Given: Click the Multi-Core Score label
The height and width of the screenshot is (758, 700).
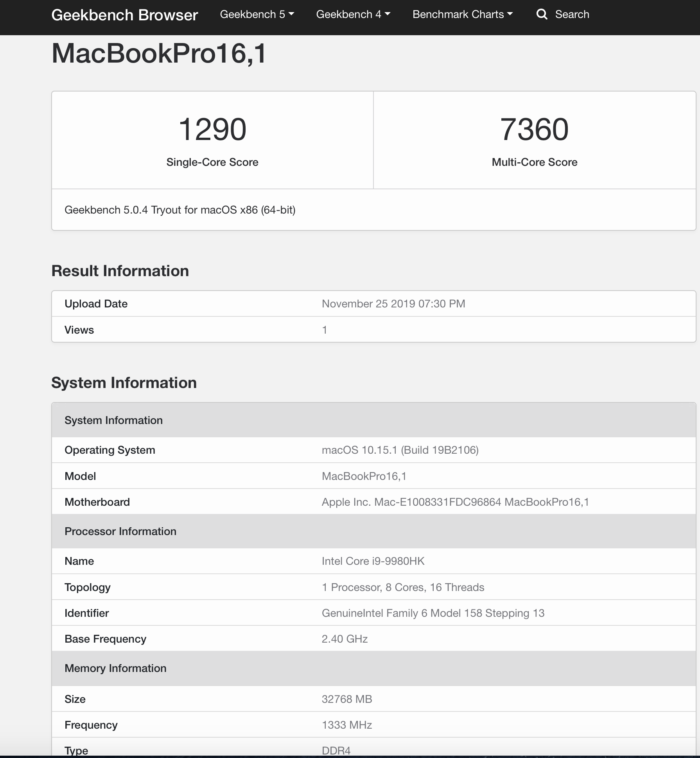Looking at the screenshot, I should pyautogui.click(x=535, y=162).
